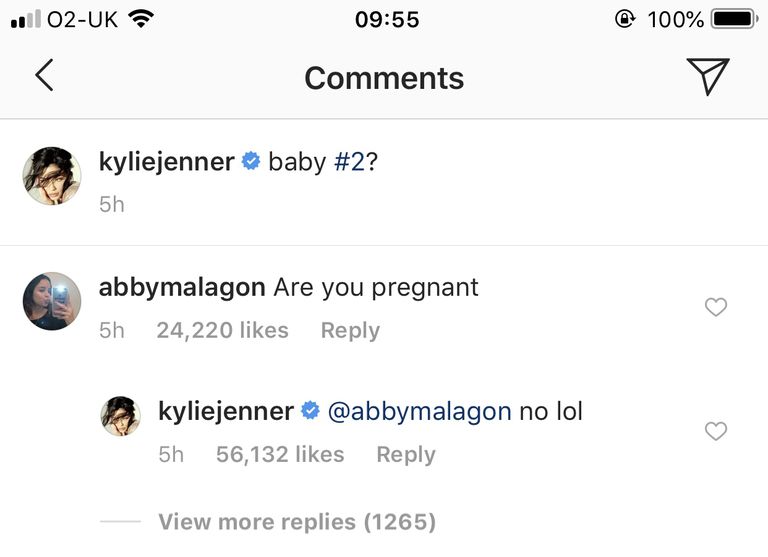The height and width of the screenshot is (557, 768).
Task: View the 56,132 likes list
Action: 280,455
